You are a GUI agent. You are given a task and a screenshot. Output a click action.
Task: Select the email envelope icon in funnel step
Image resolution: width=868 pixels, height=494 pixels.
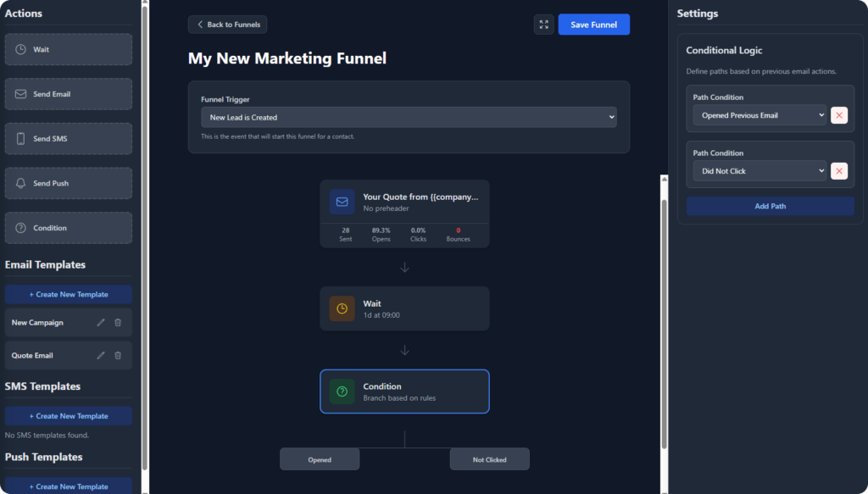(x=342, y=203)
